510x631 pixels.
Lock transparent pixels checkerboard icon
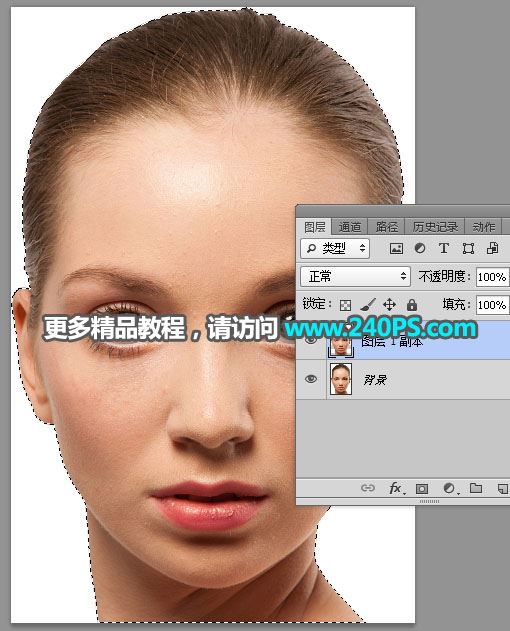[x=345, y=305]
